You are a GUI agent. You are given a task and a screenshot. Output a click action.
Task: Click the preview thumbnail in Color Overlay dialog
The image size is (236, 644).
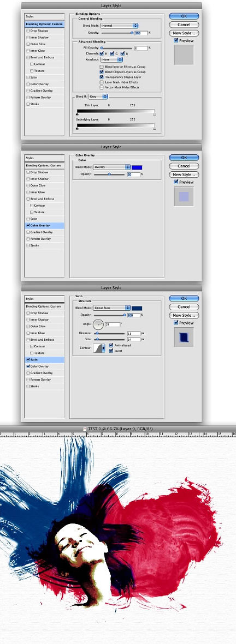(184, 196)
